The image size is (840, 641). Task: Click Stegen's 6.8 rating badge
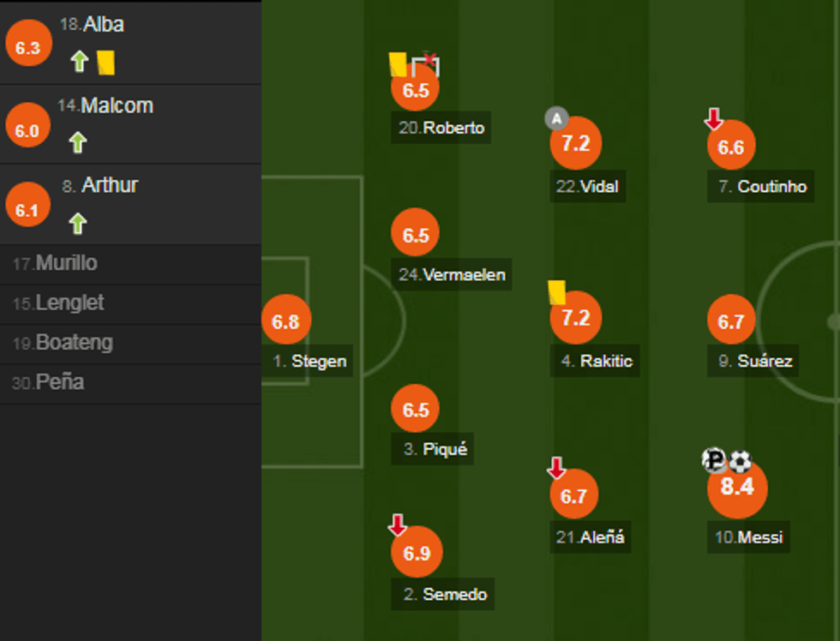(285, 321)
